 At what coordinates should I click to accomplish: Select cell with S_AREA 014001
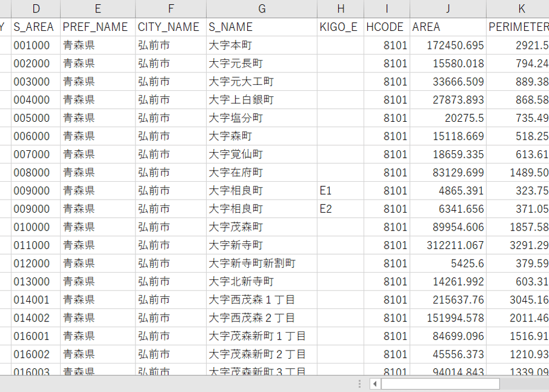[36, 300]
